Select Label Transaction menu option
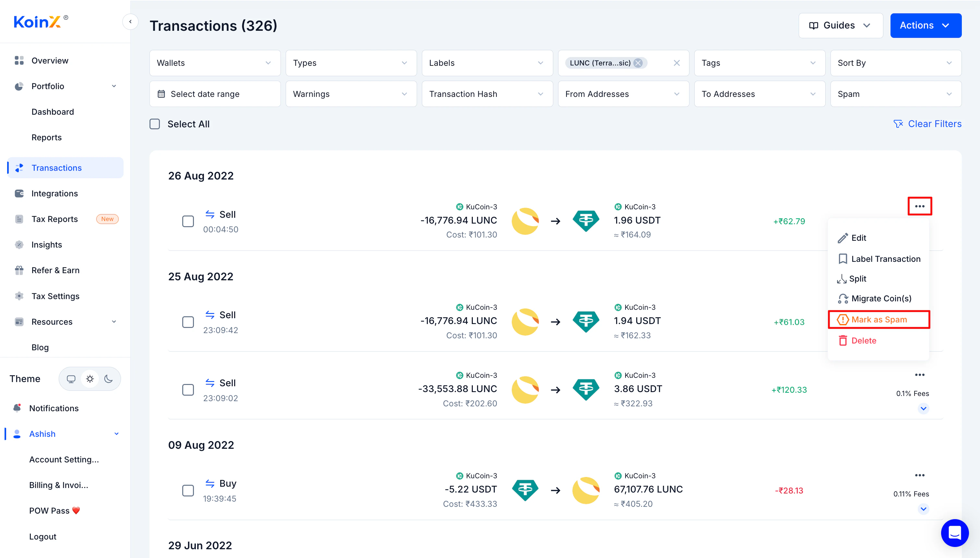The image size is (980, 558). 885,259
